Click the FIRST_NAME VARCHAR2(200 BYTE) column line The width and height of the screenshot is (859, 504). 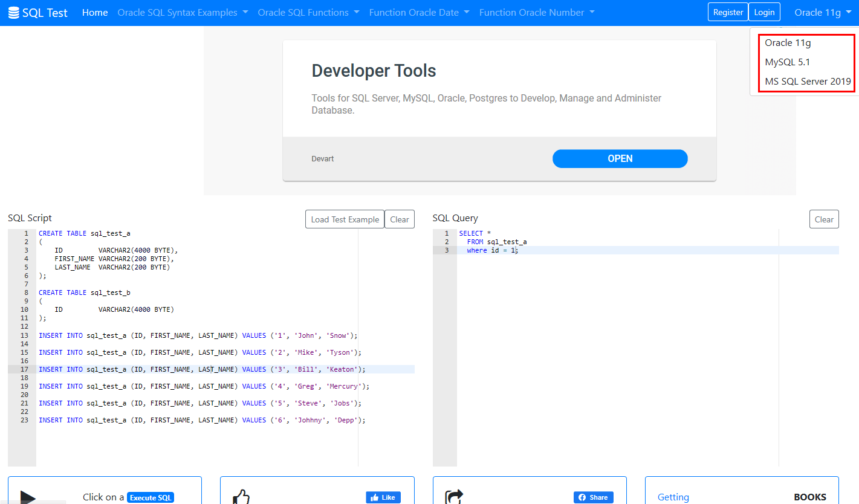point(114,259)
